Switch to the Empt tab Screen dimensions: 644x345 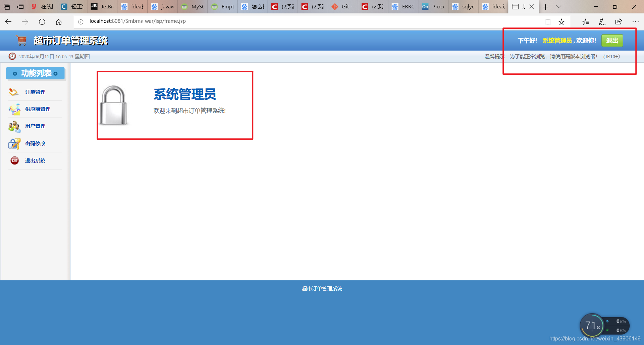223,7
